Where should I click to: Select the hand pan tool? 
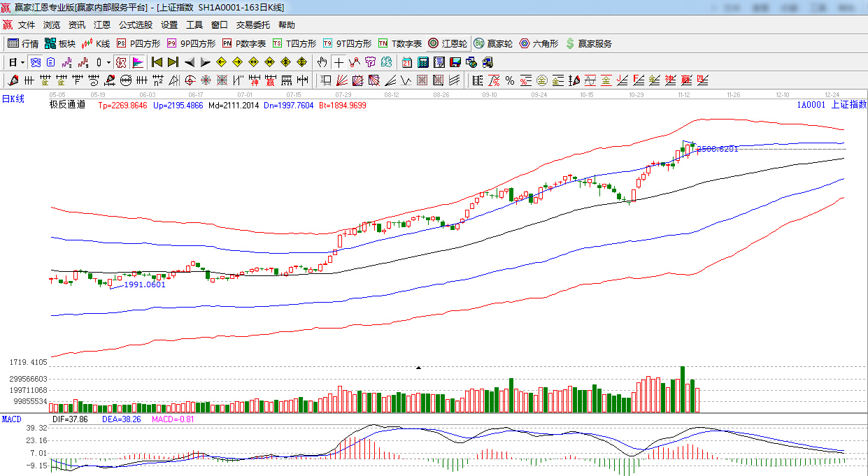(322, 62)
